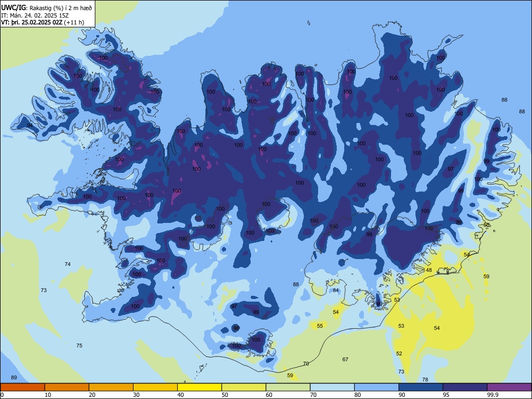Click the 30–40 amber legend segment
Image resolution: width=532 pixels, height=399 pixels.
[155, 387]
